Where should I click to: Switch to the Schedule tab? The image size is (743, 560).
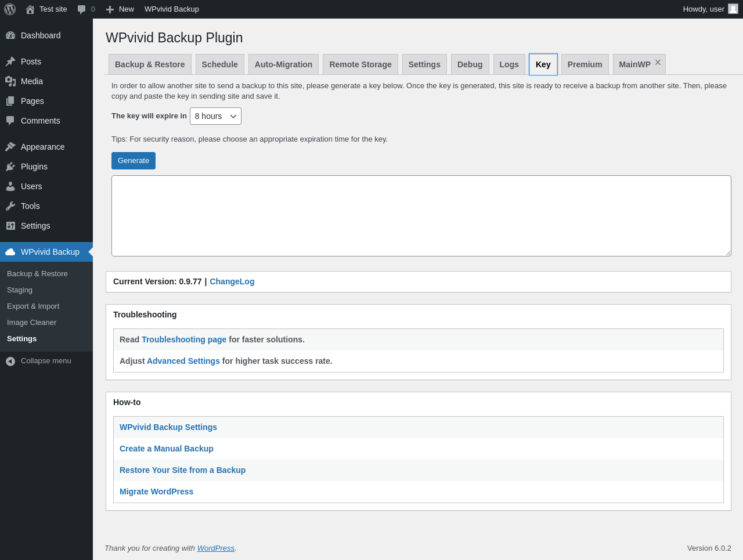coord(219,64)
